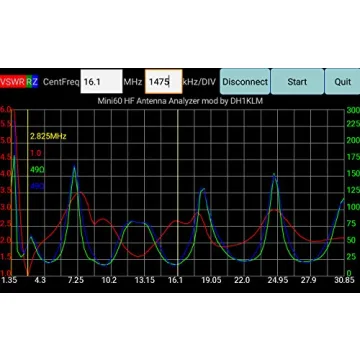Click the yellow cursor line near 2.825MHz
Screen dimensions: 360x360
pos(28,192)
